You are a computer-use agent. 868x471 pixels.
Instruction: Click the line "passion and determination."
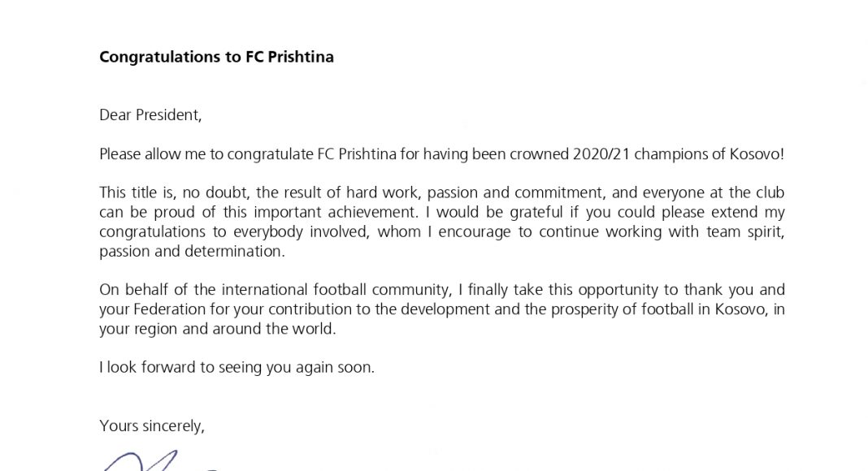point(192,252)
